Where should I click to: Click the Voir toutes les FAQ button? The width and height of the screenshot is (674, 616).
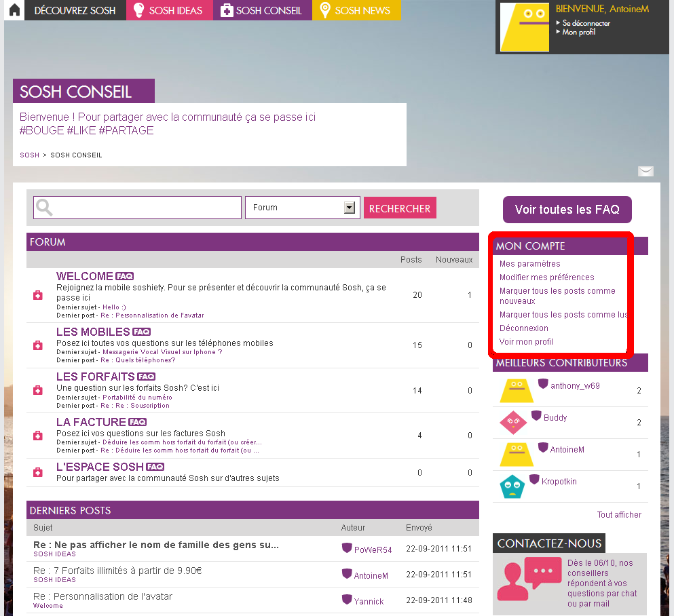567,210
